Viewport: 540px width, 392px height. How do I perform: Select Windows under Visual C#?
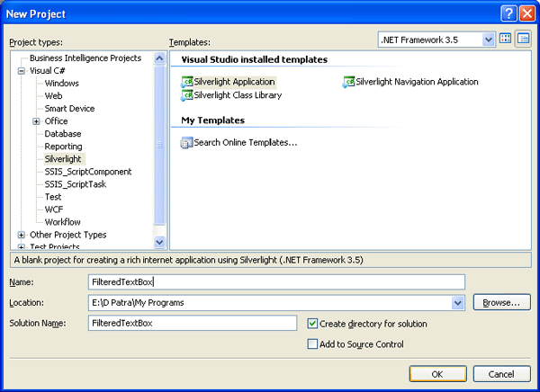pyautogui.click(x=61, y=84)
